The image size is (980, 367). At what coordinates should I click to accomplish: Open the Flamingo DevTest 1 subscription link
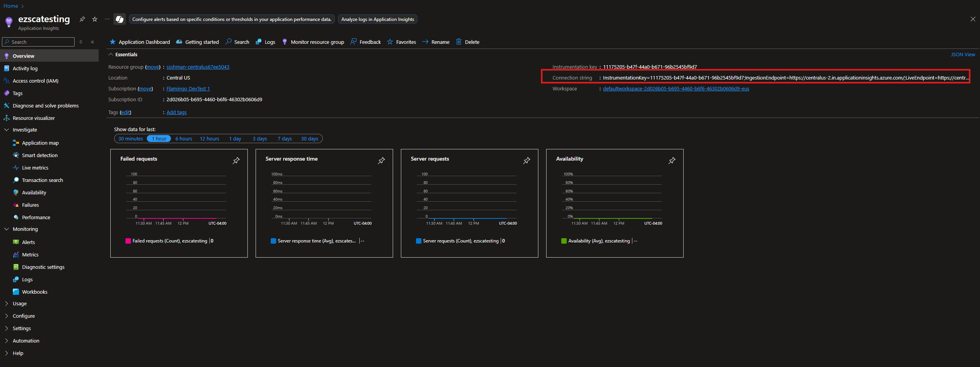point(188,89)
